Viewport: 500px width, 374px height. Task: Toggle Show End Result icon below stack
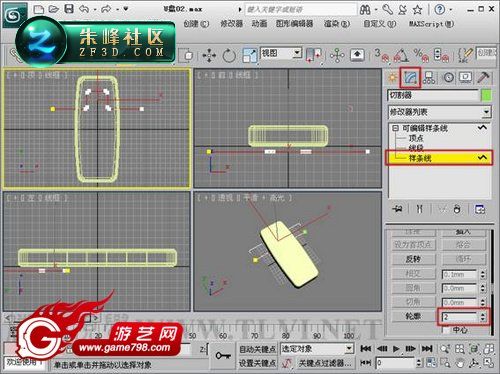(x=419, y=209)
